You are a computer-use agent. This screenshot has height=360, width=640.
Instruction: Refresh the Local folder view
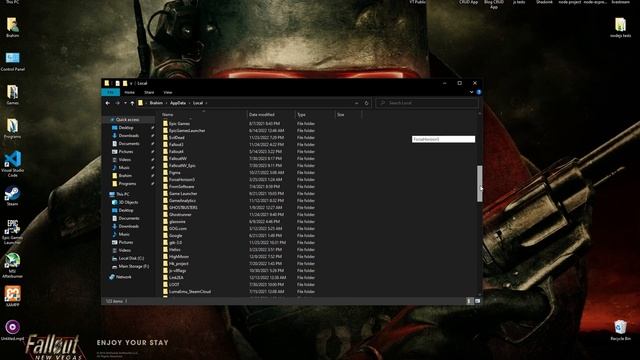[366, 103]
